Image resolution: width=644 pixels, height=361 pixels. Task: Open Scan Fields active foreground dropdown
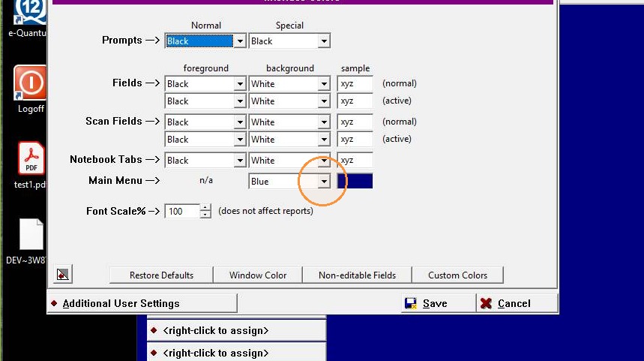(240, 140)
